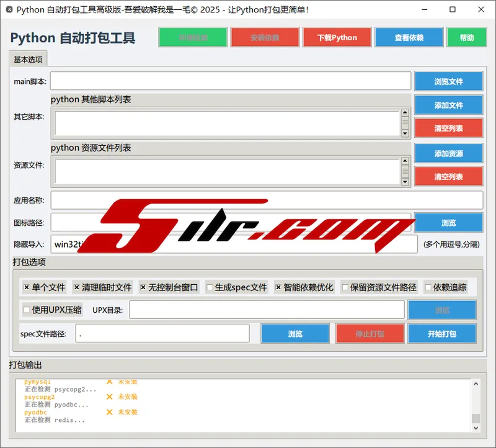Screen dimensions: 496x448
Task: Click the down arrow of 资源文件 list scrollbar
Action: [405, 182]
